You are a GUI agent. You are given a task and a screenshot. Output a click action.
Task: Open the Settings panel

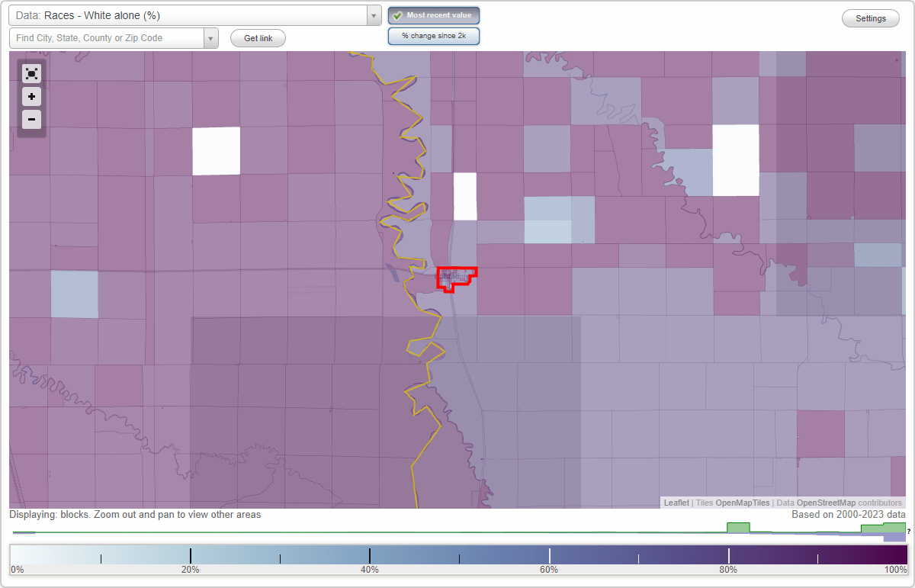click(870, 18)
